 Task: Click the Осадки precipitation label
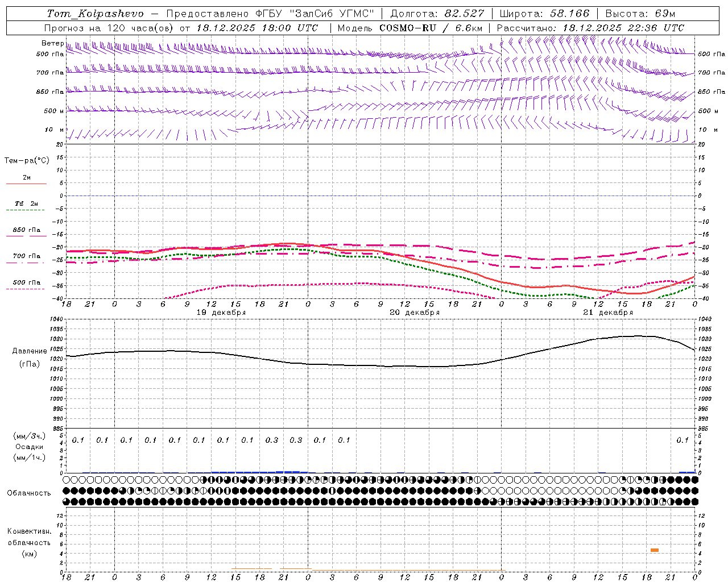coord(29,447)
